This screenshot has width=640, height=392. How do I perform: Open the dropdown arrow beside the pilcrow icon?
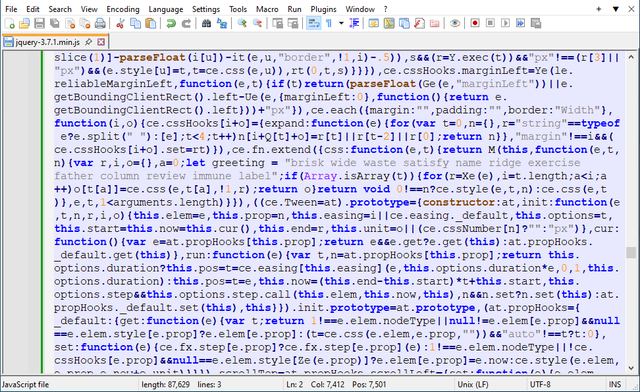click(x=341, y=23)
